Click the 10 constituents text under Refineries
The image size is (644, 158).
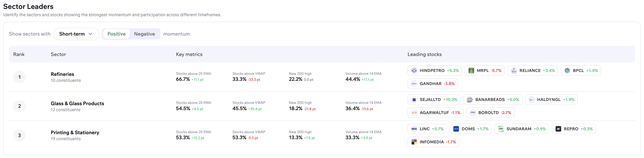pyautogui.click(x=66, y=81)
